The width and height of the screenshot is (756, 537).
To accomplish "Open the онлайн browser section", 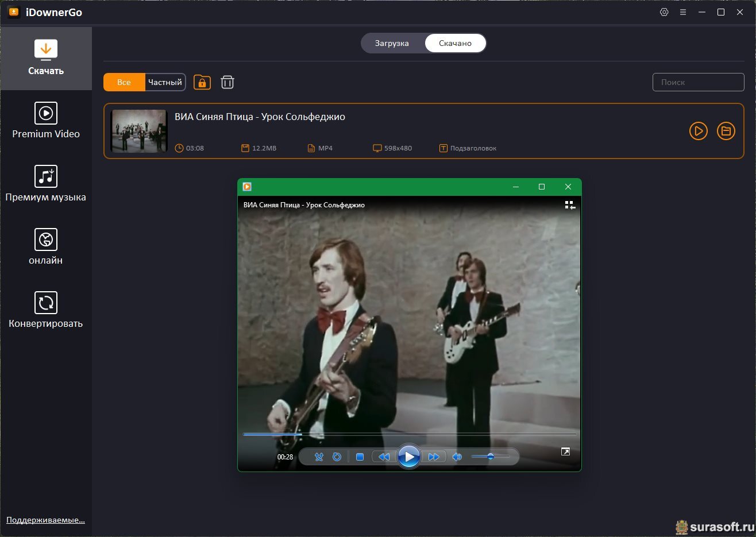I will 46,248.
